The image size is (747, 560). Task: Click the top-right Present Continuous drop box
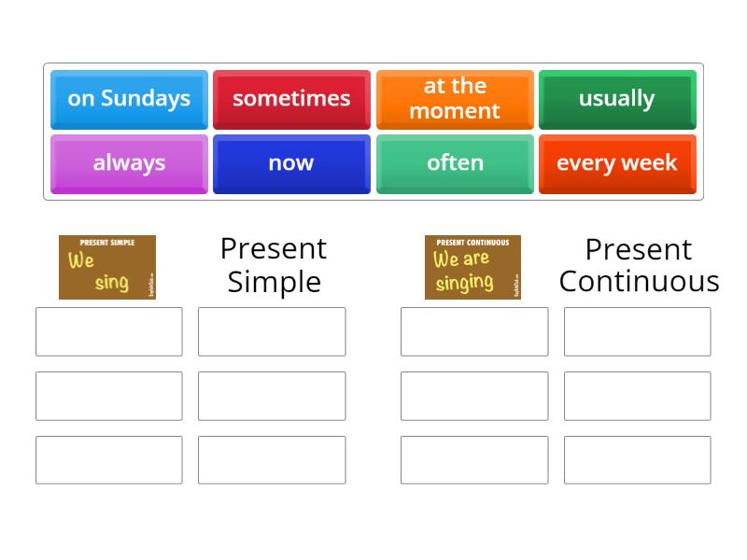pyautogui.click(x=638, y=331)
